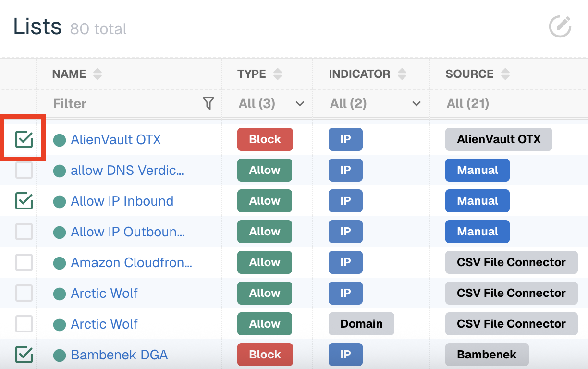Viewport: 588px width, 369px height.
Task: Click the Block tag on AlienVault OTX row
Action: [265, 139]
